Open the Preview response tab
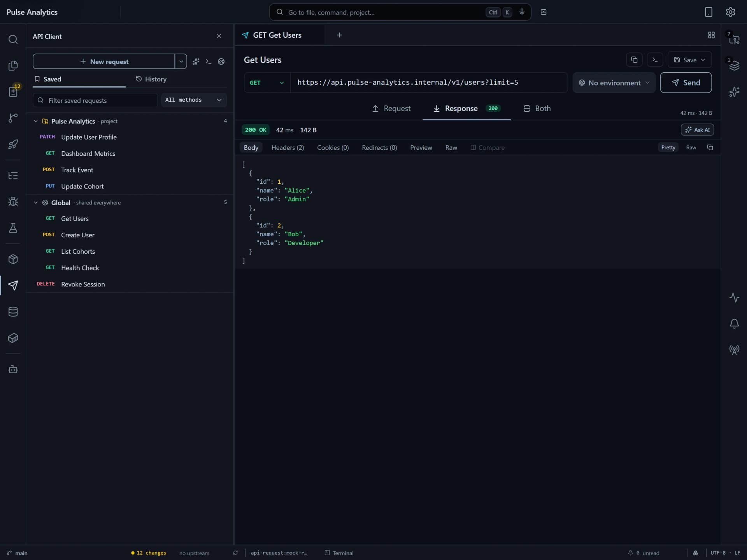Viewport: 747px width, 560px height. pyautogui.click(x=421, y=147)
